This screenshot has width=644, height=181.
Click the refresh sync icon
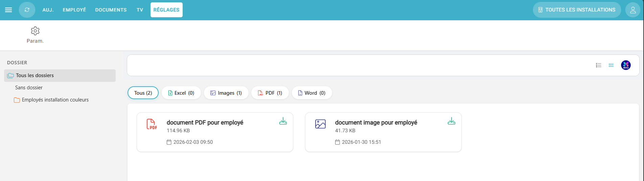coord(27,10)
